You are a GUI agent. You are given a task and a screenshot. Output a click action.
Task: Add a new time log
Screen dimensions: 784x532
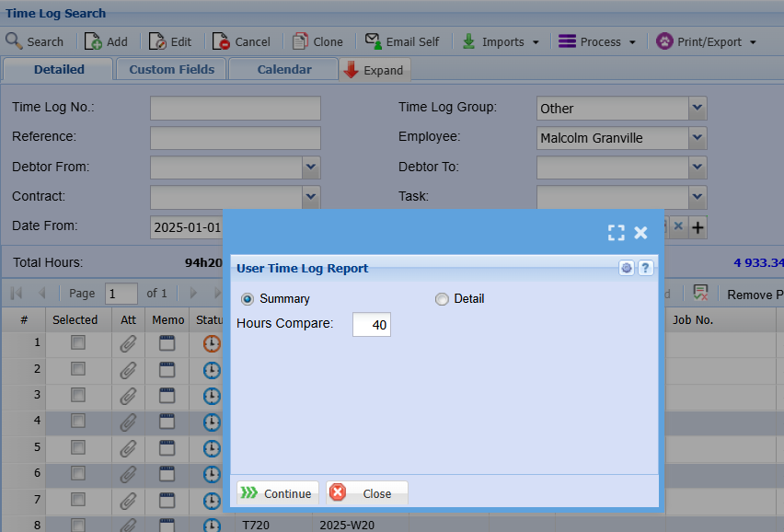(x=106, y=41)
